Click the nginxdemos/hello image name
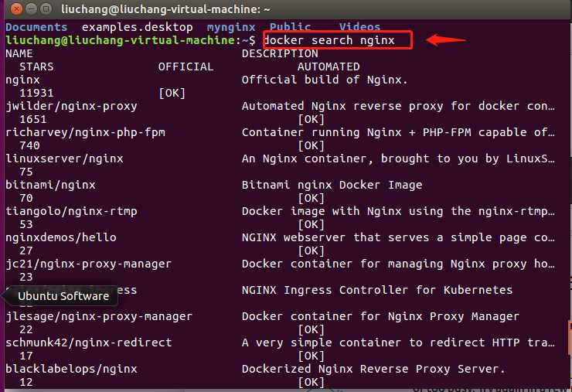The height and width of the screenshot is (392, 572). (61, 237)
